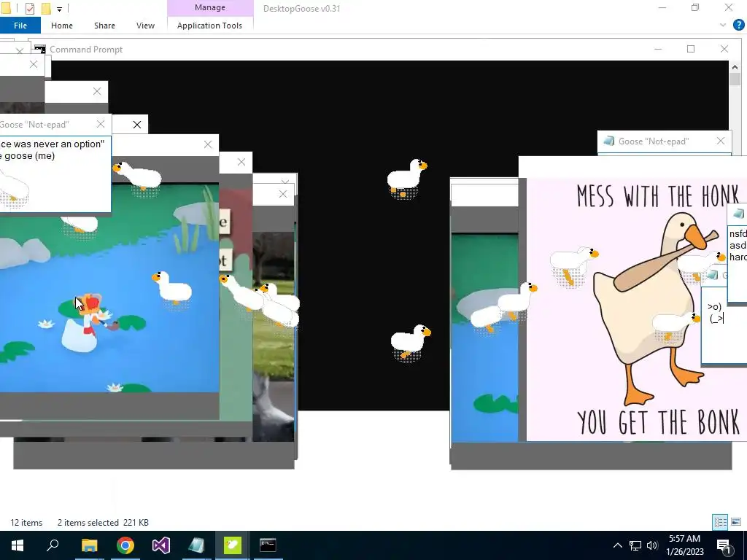The image size is (747, 560).
Task: Close the Command Prompt window
Action: pyautogui.click(x=724, y=49)
